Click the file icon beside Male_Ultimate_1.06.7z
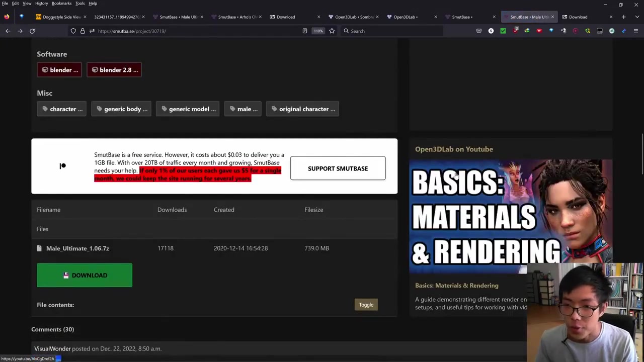The width and height of the screenshot is (644, 362). click(x=39, y=248)
